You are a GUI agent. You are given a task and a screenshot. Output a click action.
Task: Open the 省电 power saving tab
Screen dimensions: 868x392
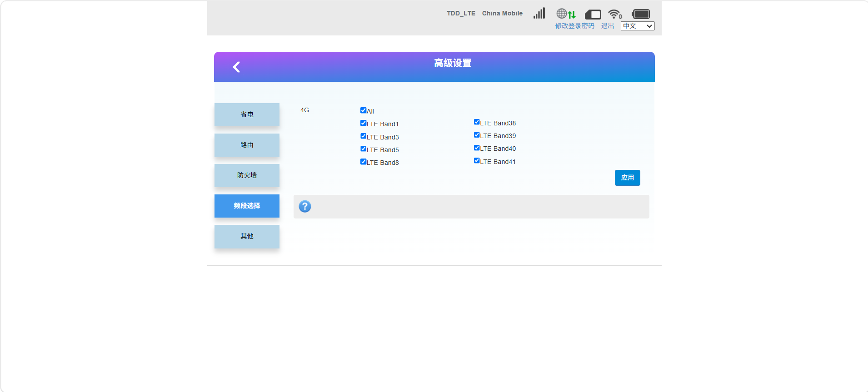click(247, 114)
